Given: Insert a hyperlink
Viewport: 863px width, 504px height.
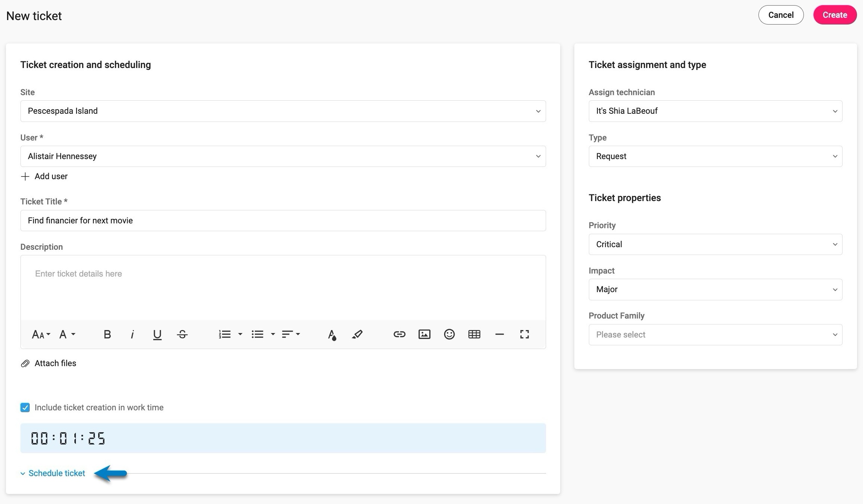Looking at the screenshot, I should pyautogui.click(x=400, y=335).
